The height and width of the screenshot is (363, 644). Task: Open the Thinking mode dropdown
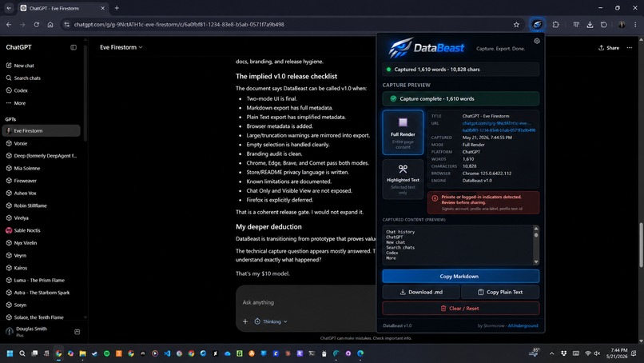point(271,321)
